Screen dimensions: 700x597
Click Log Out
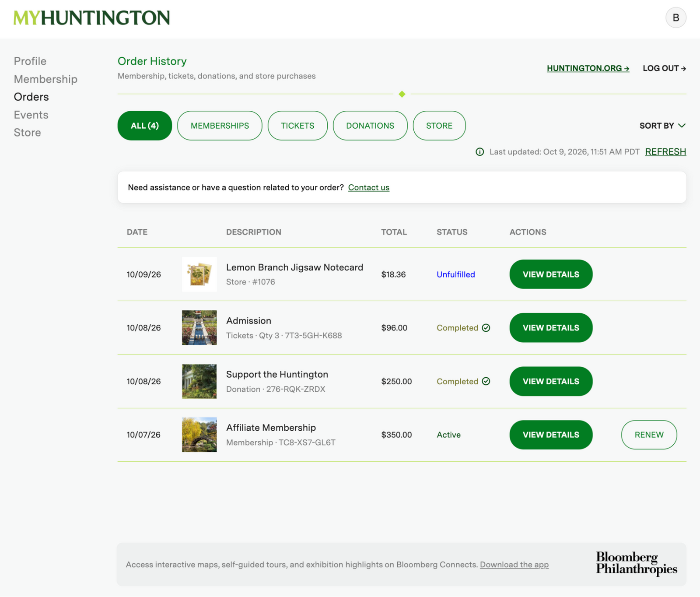pos(664,68)
